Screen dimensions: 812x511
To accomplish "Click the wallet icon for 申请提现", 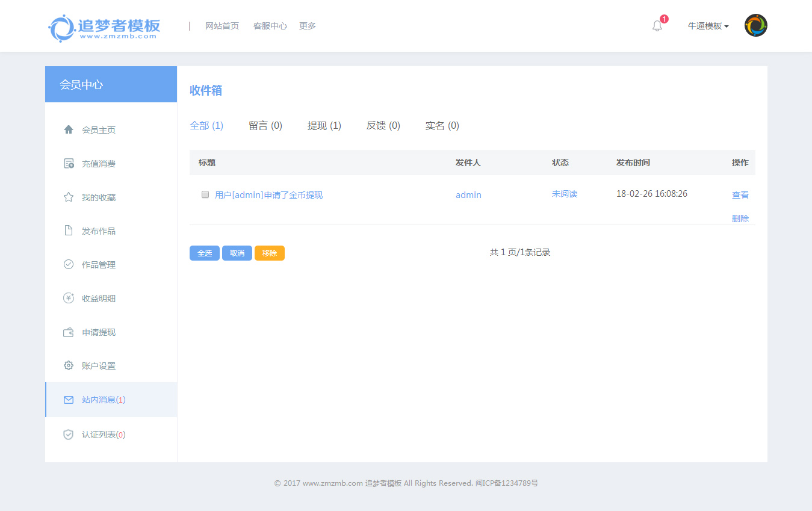I will pyautogui.click(x=69, y=332).
